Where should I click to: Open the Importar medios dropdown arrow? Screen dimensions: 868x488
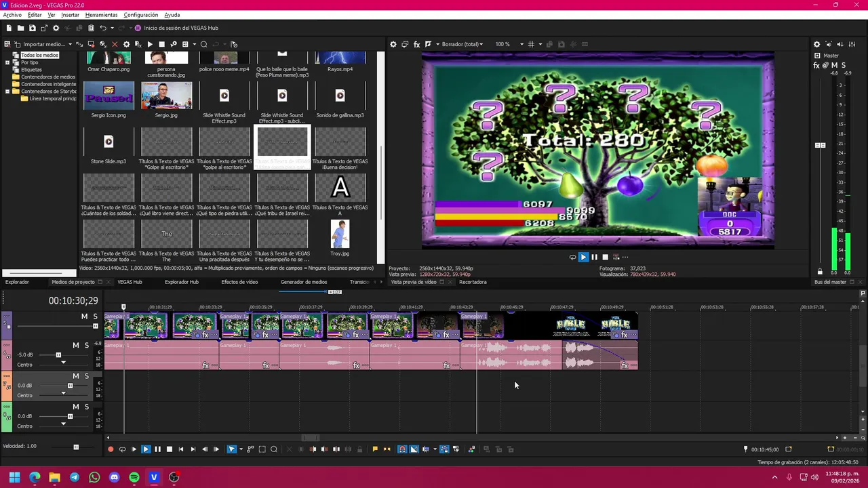pyautogui.click(x=71, y=44)
